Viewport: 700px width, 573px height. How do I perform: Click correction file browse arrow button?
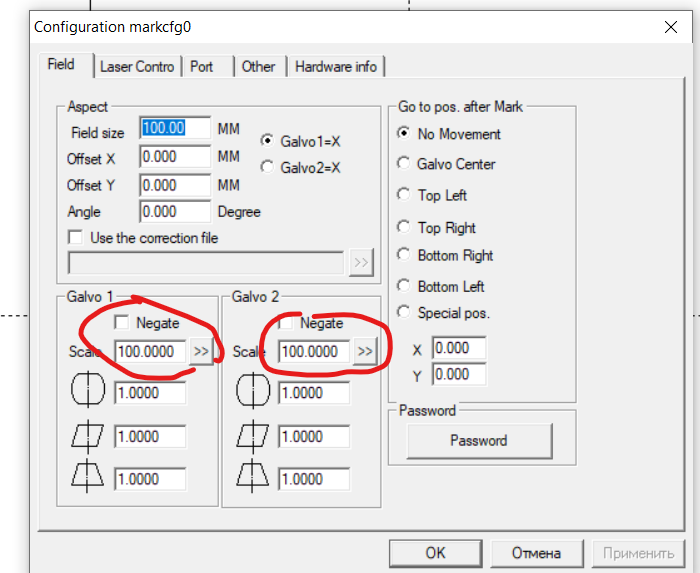pyautogui.click(x=360, y=263)
